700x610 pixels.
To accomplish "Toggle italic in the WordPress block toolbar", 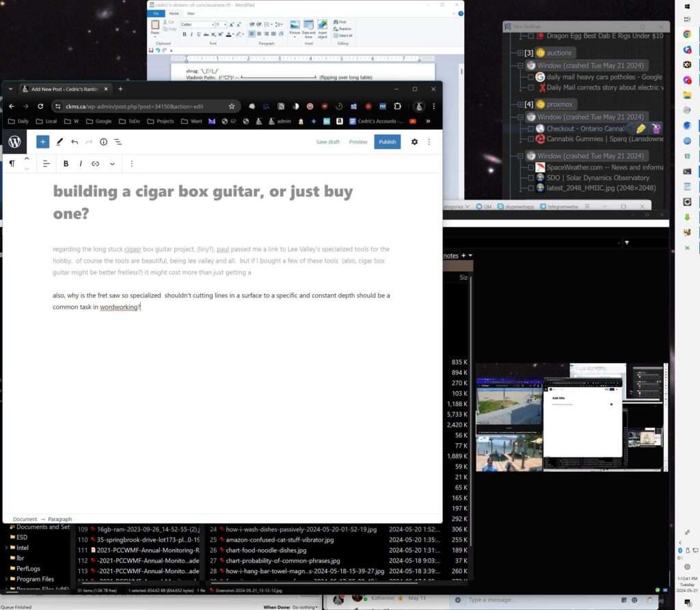I will pyautogui.click(x=81, y=163).
